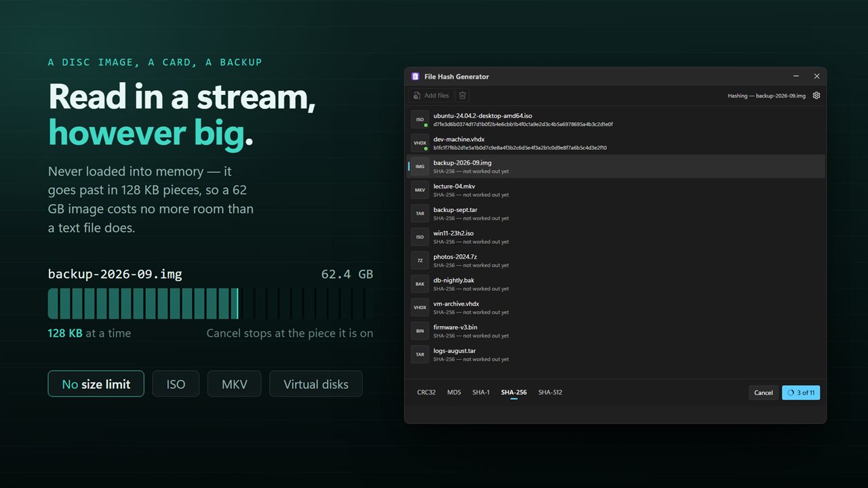Switch to the SHA-512 tab

[x=550, y=392]
